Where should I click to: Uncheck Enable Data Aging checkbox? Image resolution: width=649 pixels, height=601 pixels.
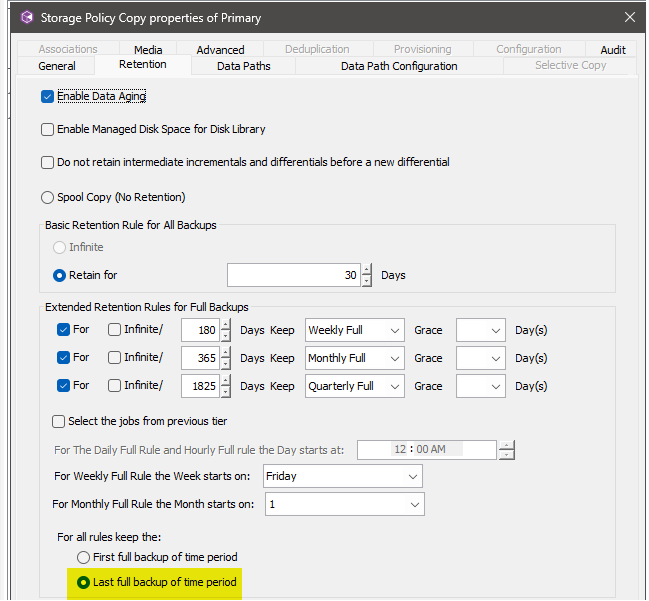coord(47,97)
